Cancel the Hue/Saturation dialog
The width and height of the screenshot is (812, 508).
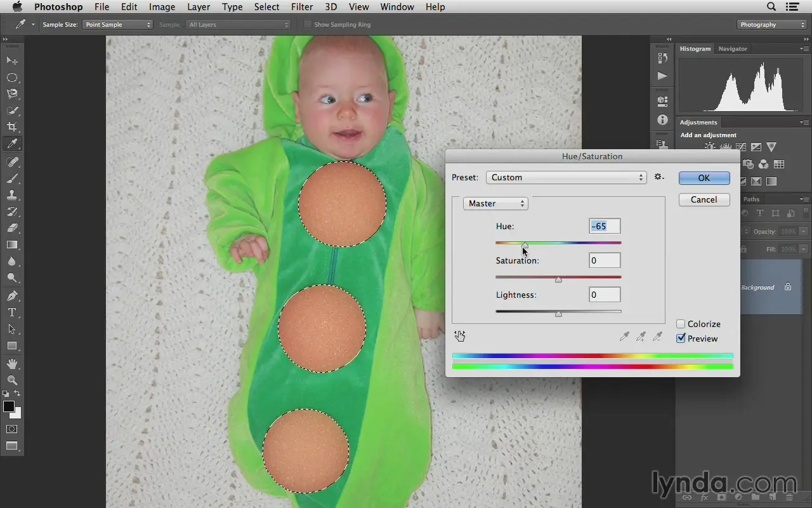[704, 199]
